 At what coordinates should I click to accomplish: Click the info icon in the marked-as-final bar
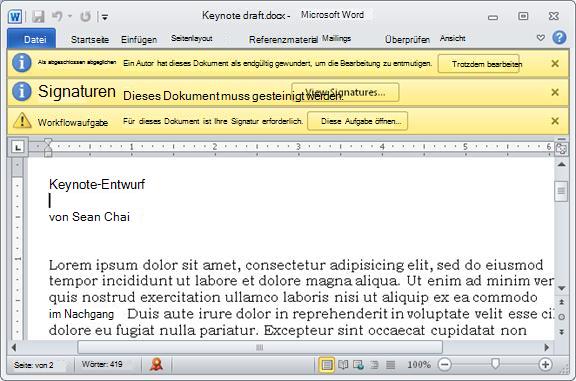click(22, 63)
